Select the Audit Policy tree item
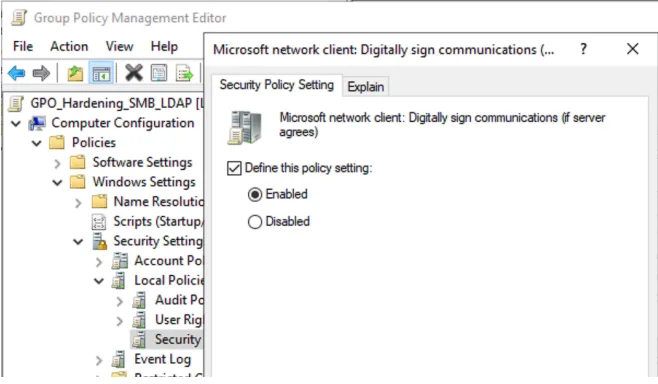The width and height of the screenshot is (658, 384). click(x=179, y=300)
